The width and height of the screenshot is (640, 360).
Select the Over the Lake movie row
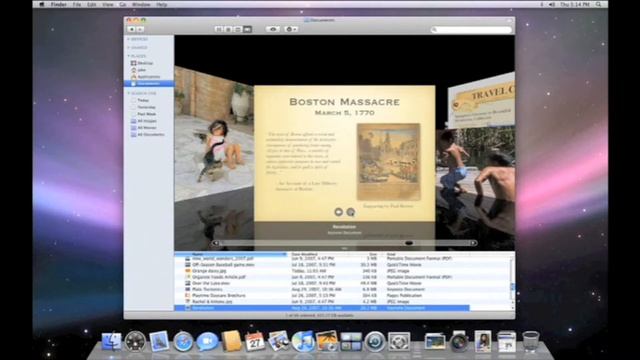click(322, 283)
